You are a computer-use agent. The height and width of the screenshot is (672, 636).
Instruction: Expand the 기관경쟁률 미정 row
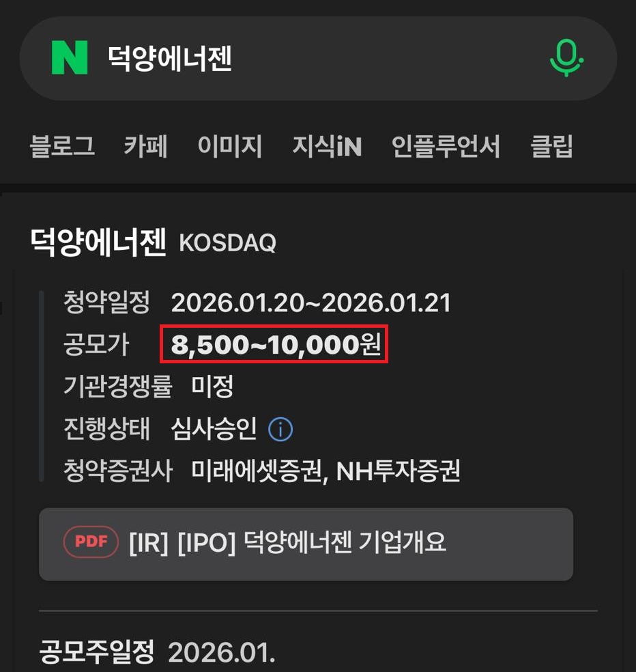click(x=154, y=387)
